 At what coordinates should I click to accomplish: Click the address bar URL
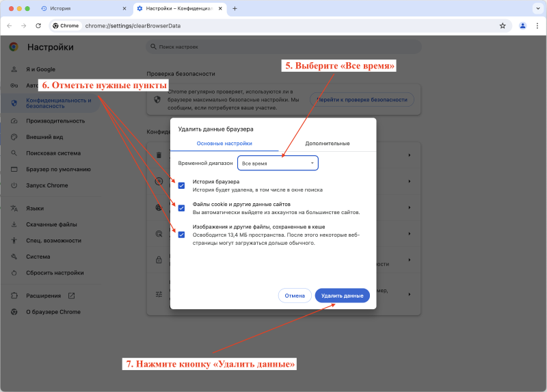coord(133,26)
